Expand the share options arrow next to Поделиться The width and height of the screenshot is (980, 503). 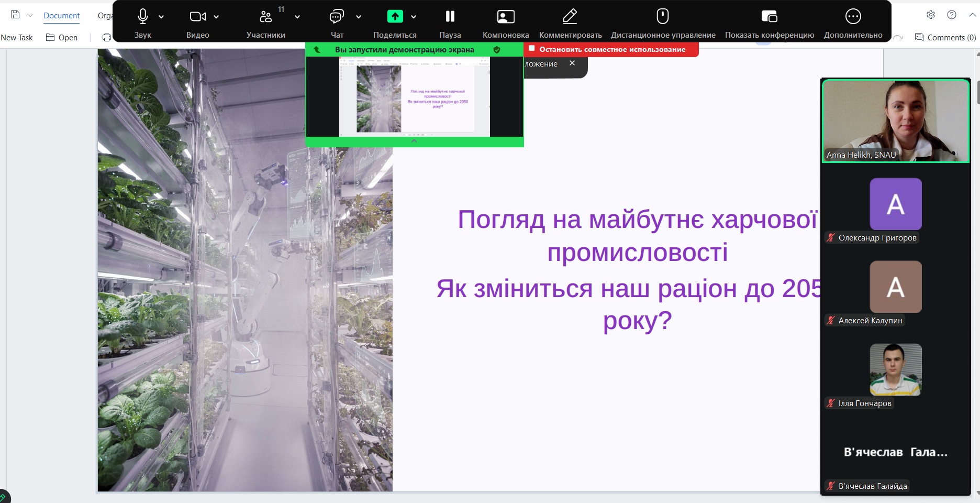(414, 17)
